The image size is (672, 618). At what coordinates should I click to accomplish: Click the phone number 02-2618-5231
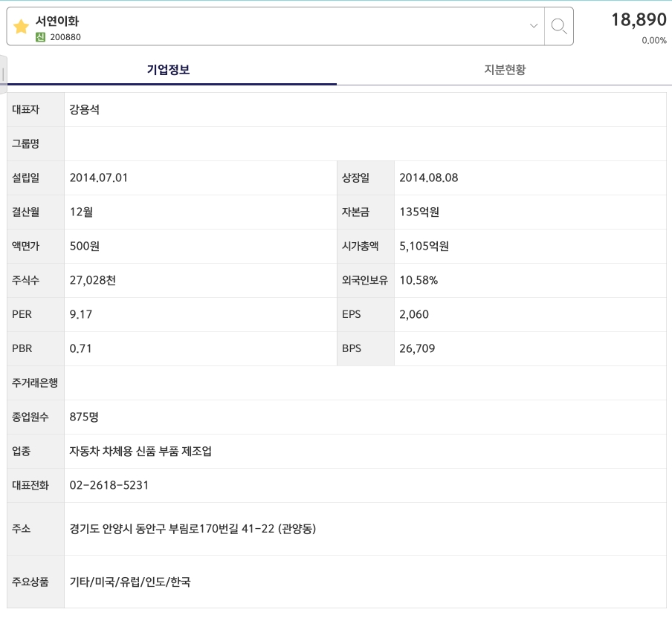109,485
